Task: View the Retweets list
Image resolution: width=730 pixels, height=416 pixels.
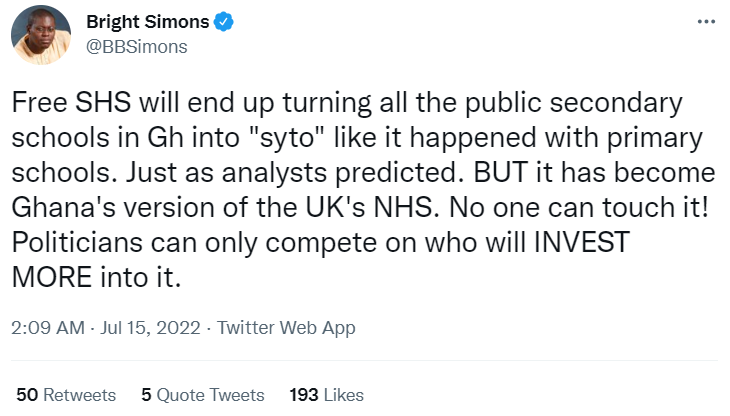Action: point(79,394)
